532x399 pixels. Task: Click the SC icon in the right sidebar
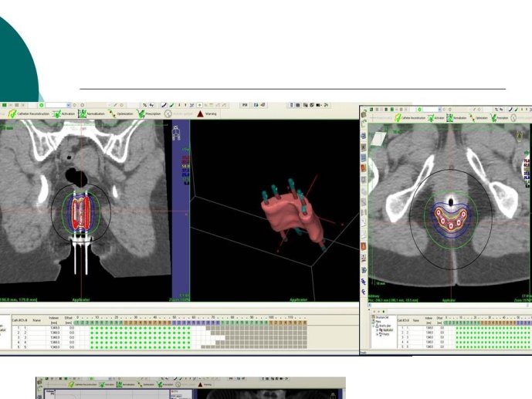pos(364,282)
